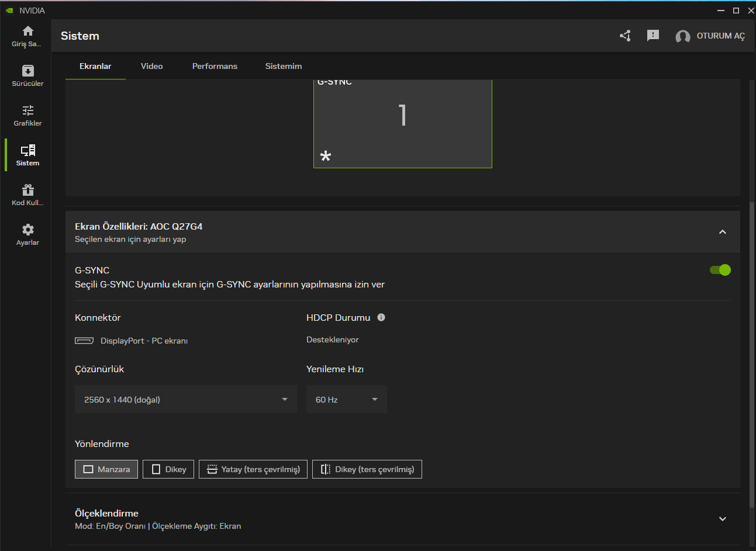Open Ayarlar settings gear in sidebar

[x=27, y=234]
